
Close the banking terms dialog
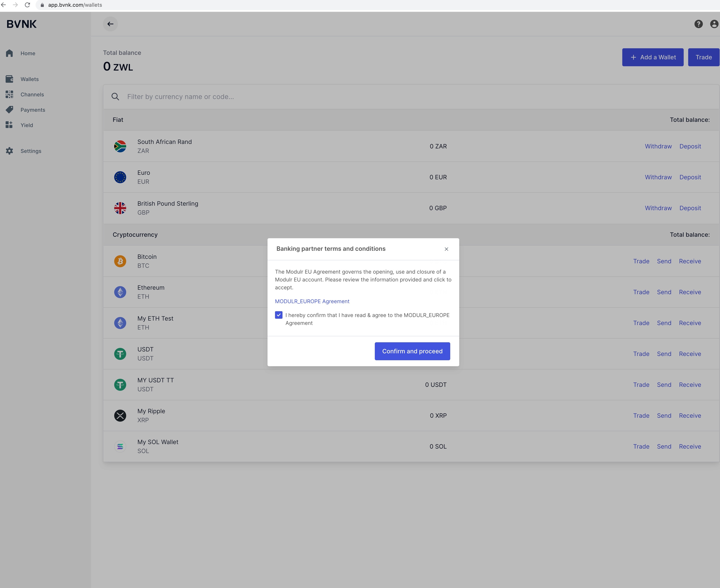tap(446, 249)
